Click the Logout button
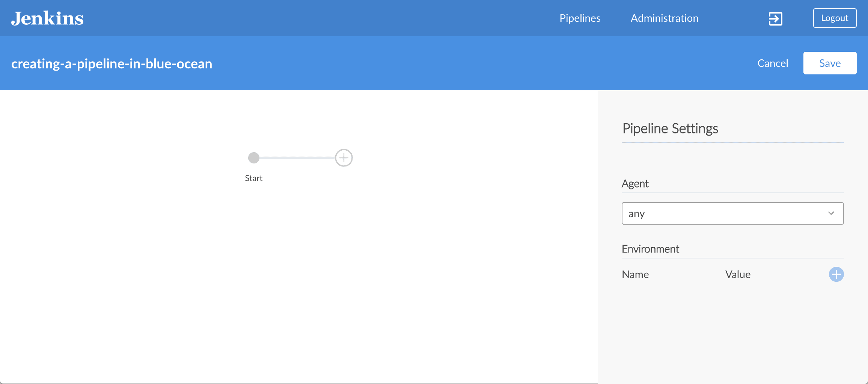Screen dimensions: 868x384 pyautogui.click(x=834, y=18)
